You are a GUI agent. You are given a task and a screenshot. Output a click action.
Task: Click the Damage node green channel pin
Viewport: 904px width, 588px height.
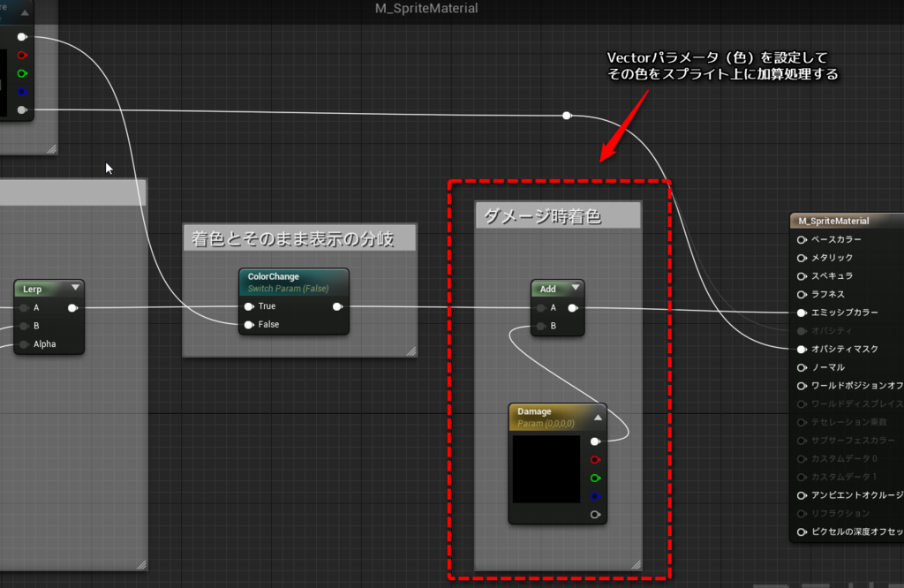tap(596, 479)
